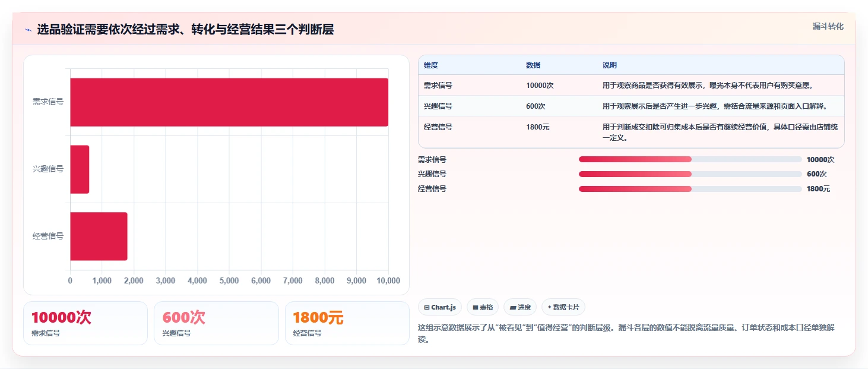The height and width of the screenshot is (369, 868).
Task: Click the chart's 兴趣信号 y-axis label
Action: click(x=48, y=169)
